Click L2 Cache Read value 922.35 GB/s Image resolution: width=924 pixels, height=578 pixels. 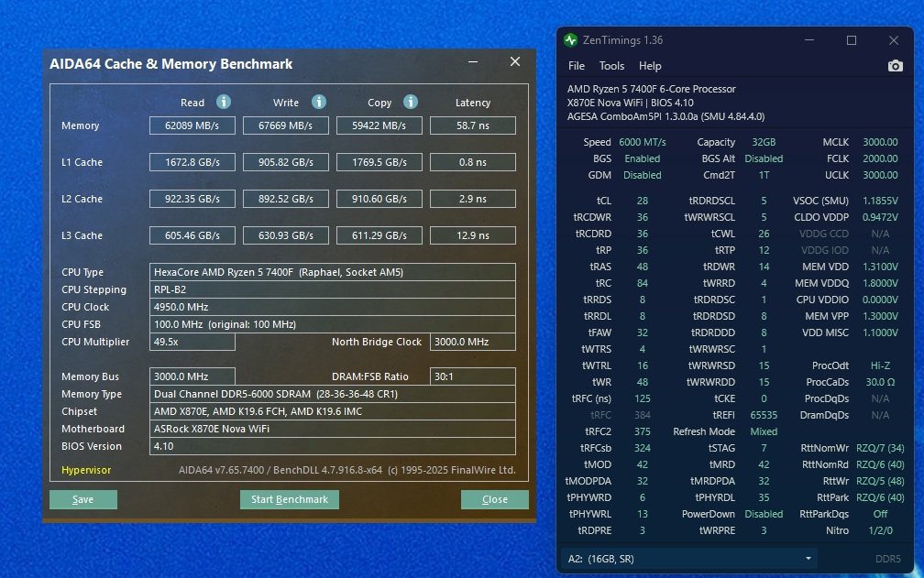coord(192,199)
